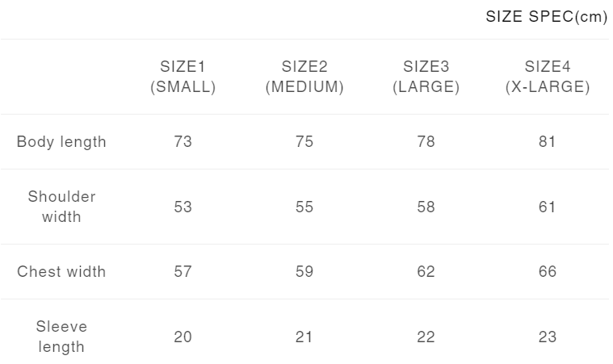Click body length value 81 for X-Large

pyautogui.click(x=548, y=142)
